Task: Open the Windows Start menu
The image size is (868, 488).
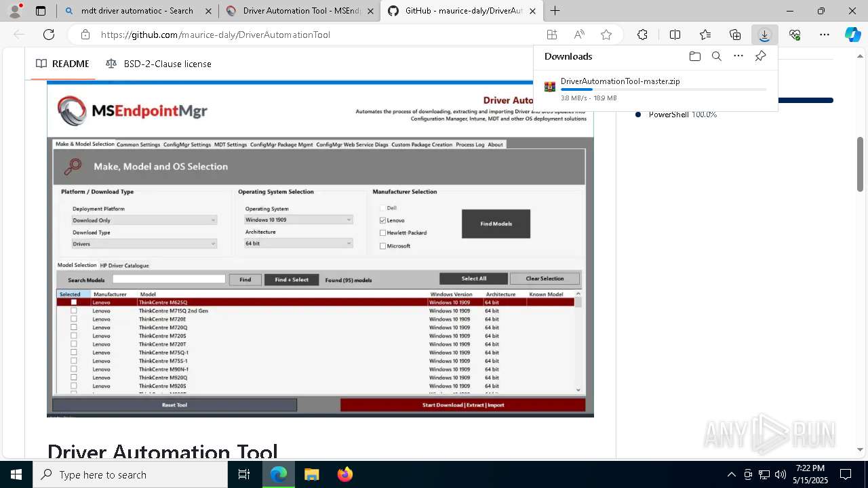Action: (16, 474)
